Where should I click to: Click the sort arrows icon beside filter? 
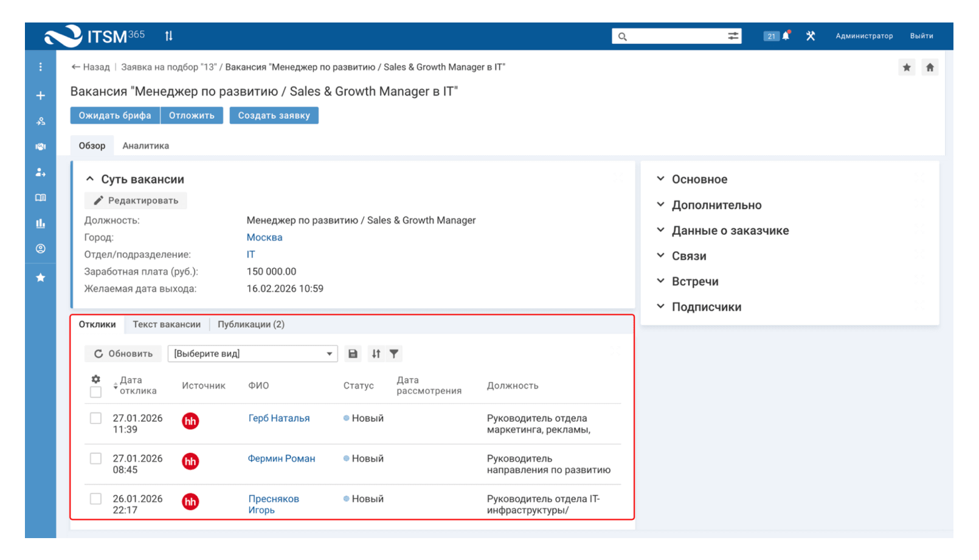click(x=376, y=354)
